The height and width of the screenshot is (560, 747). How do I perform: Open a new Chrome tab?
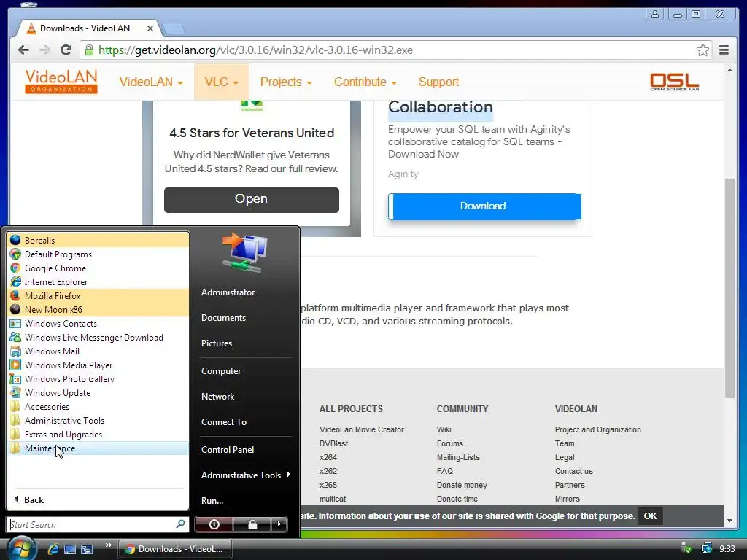(x=174, y=28)
